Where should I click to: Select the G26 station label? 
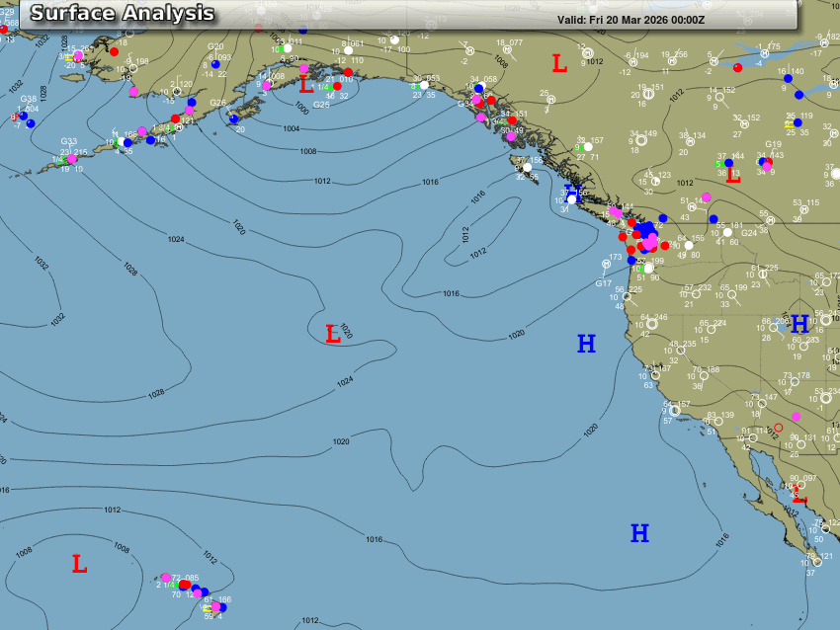217,103
